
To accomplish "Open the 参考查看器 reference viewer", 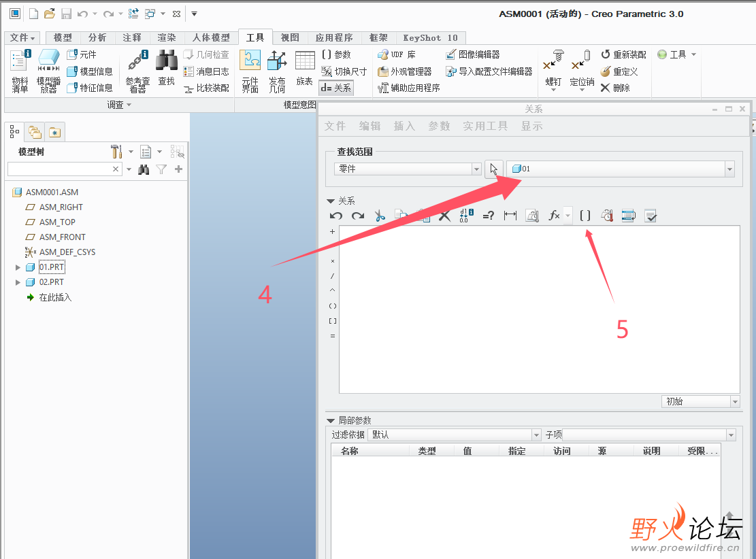I will (x=138, y=71).
